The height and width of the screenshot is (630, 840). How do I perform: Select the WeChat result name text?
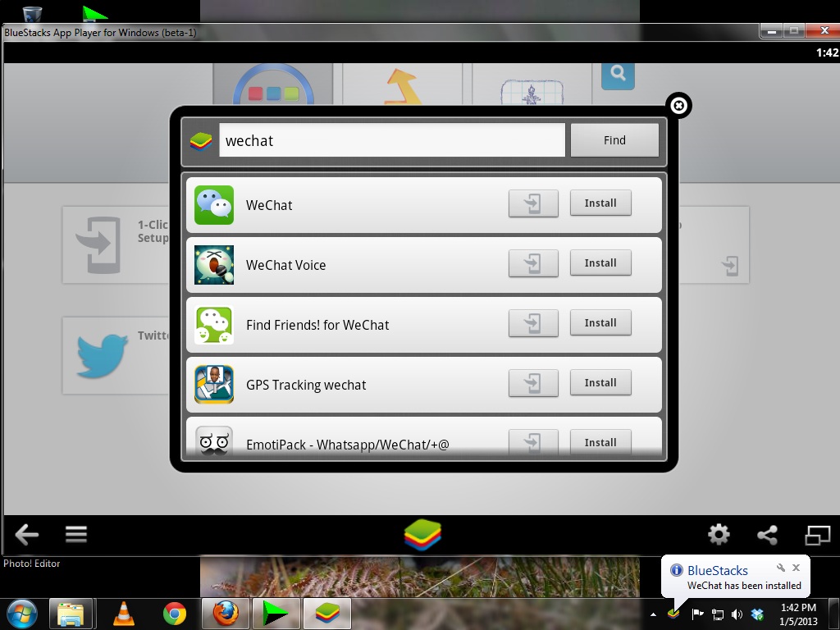point(269,205)
